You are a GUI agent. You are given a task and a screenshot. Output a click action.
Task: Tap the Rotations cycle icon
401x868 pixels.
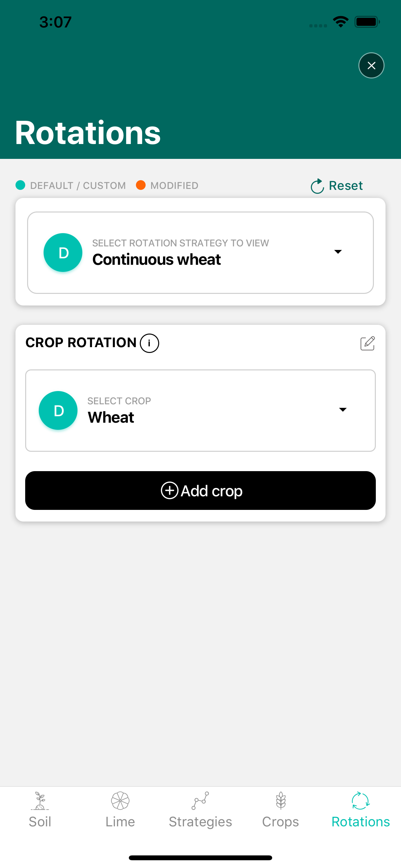[x=361, y=801]
